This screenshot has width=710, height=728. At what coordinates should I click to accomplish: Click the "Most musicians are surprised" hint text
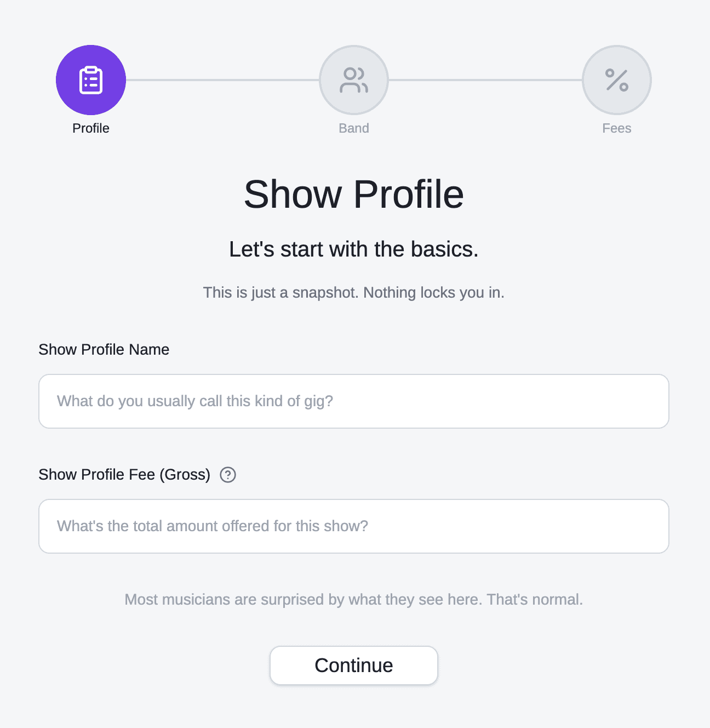point(354,600)
